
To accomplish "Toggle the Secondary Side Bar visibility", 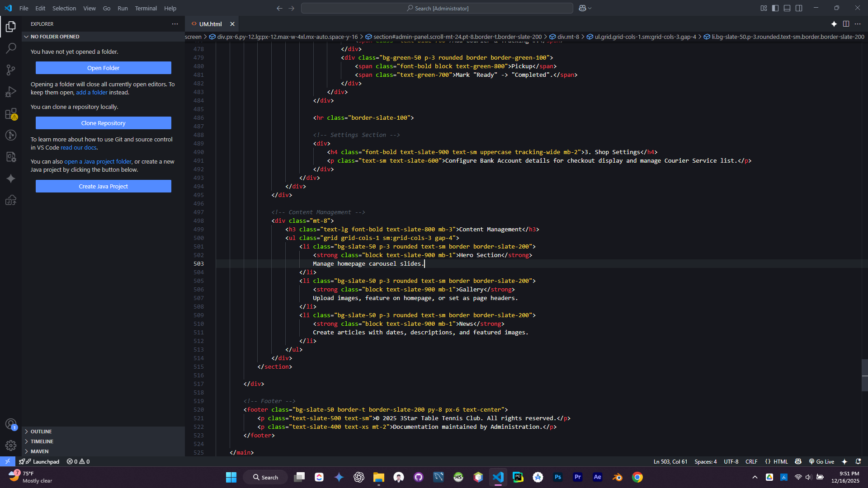I will point(799,8).
